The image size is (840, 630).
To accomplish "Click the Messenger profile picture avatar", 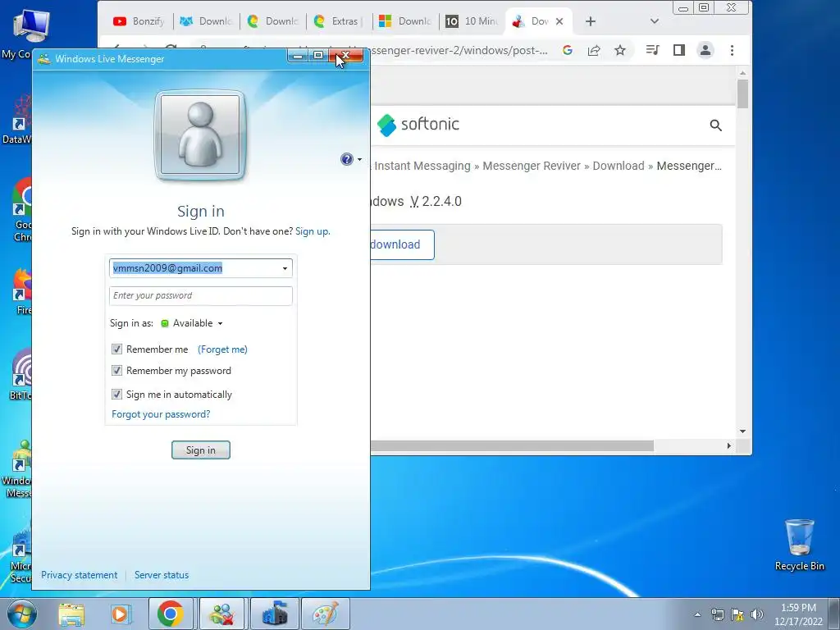I will click(200, 135).
